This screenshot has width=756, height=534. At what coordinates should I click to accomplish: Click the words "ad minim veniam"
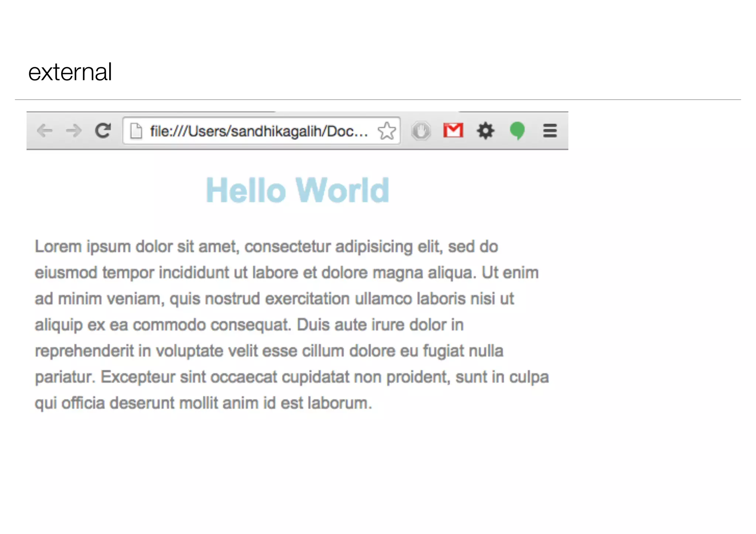99,299
